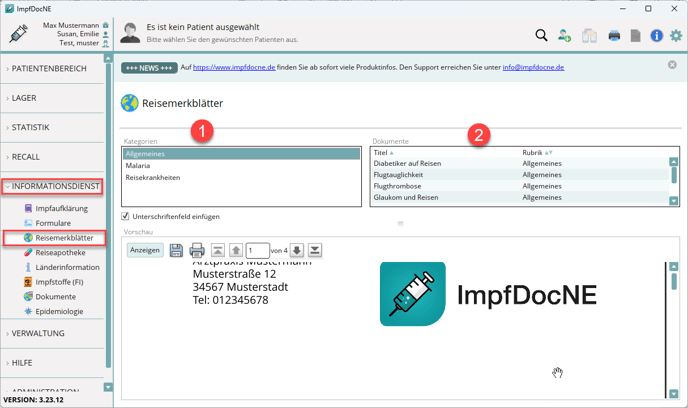Screen dimensions: 688x408
Task: Click the clipboard documents icon in header
Action: tap(589, 36)
